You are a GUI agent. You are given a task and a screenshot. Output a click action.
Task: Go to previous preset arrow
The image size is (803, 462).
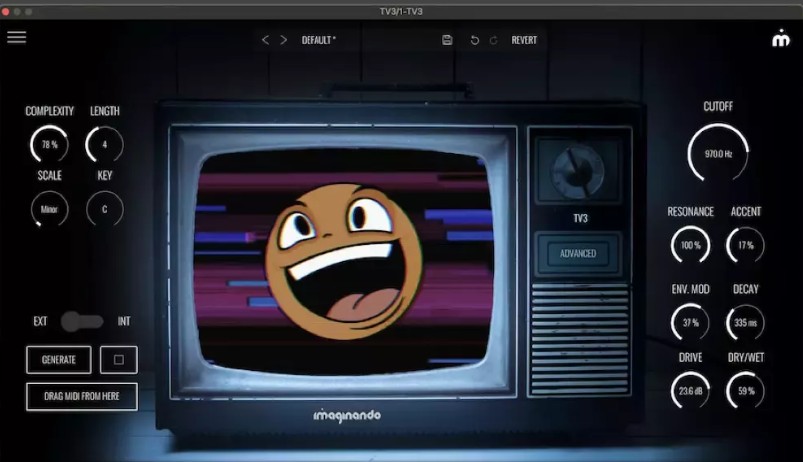pos(265,40)
